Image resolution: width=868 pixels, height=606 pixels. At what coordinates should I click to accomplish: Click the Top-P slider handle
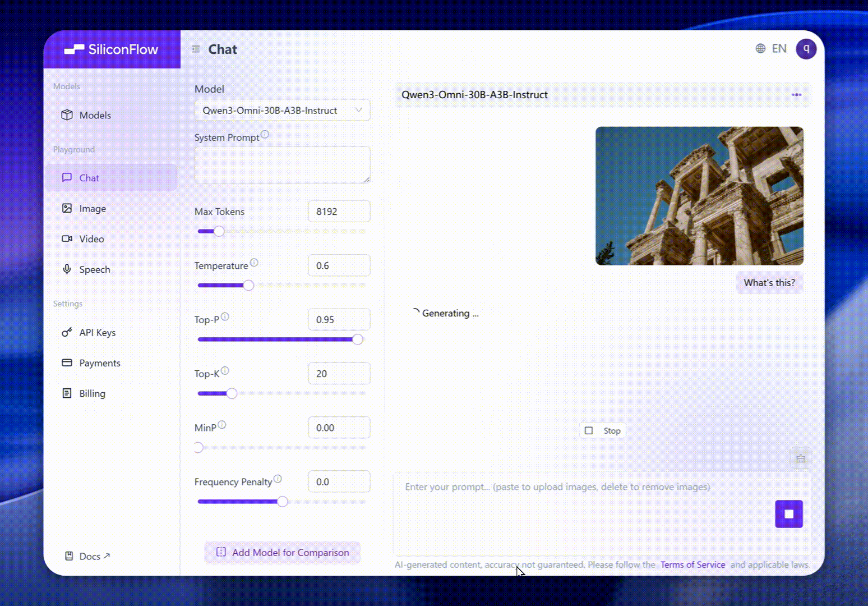pyautogui.click(x=358, y=339)
